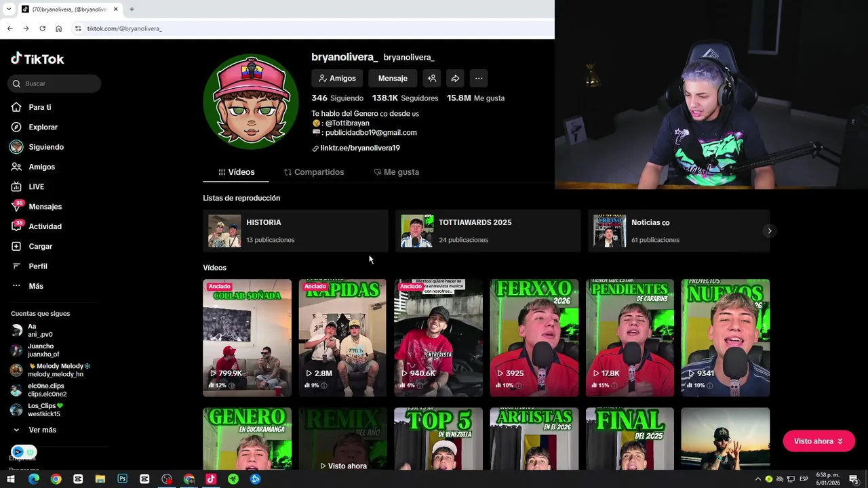Click bryanolivera_ profile avatar
868x488 pixels.
point(251,102)
